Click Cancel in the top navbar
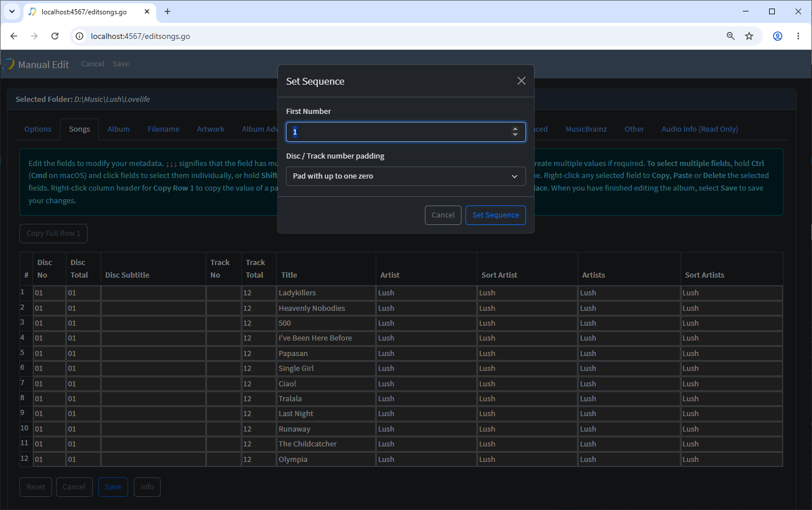Image resolution: width=812 pixels, height=510 pixels. click(x=93, y=64)
